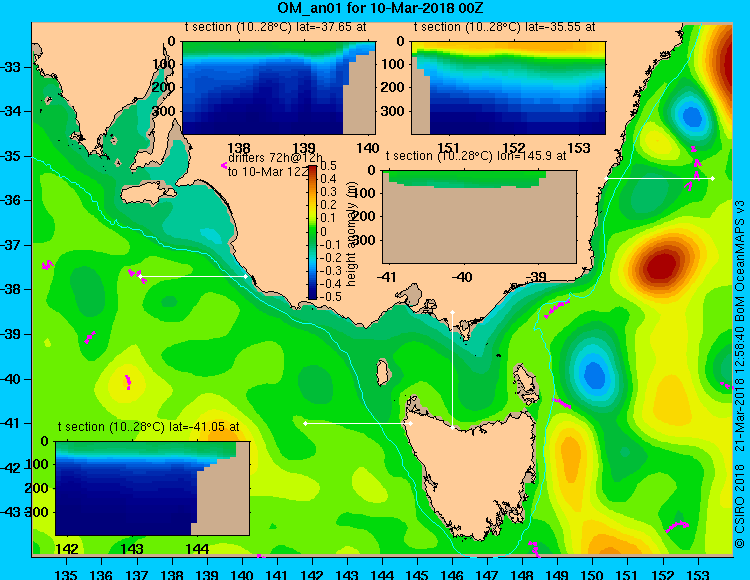Click the height anomaly color bar

tap(312, 232)
